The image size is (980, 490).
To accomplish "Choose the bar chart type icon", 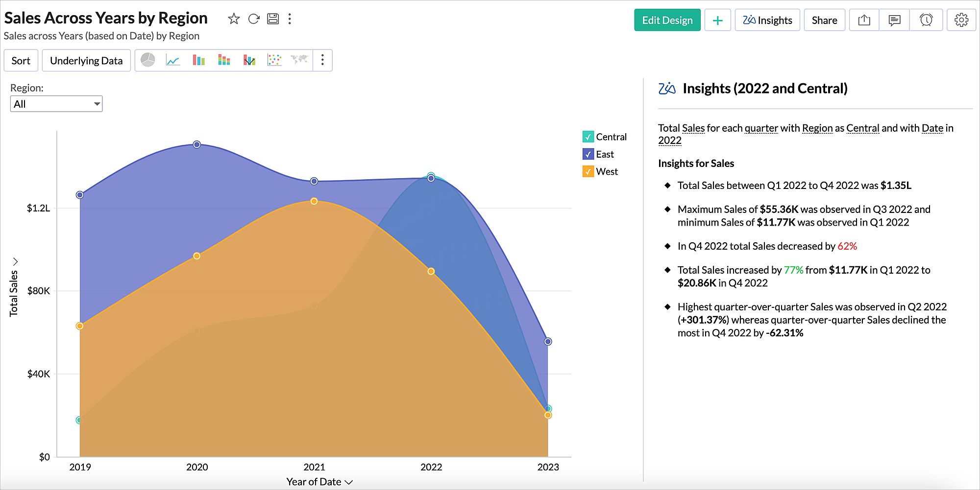I will click(198, 60).
